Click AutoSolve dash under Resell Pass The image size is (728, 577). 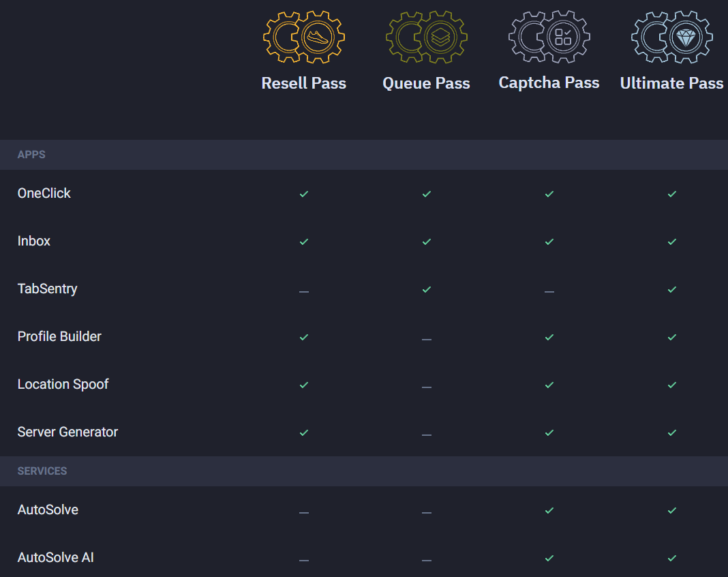click(303, 513)
